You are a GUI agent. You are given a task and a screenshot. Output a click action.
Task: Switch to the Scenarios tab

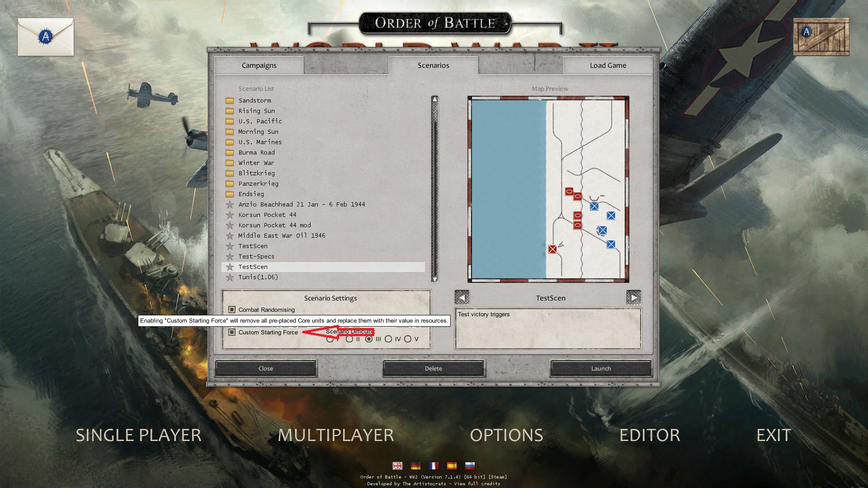tap(434, 65)
